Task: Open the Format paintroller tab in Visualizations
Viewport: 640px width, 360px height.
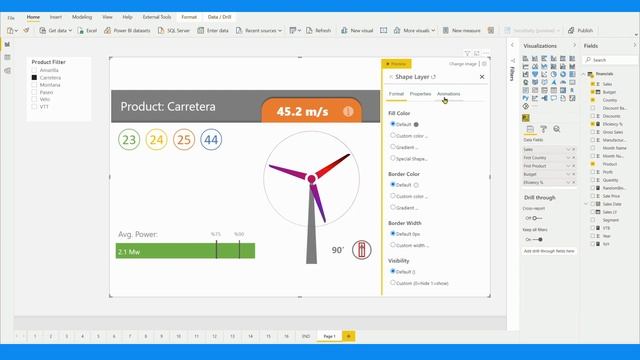Action: [x=543, y=129]
